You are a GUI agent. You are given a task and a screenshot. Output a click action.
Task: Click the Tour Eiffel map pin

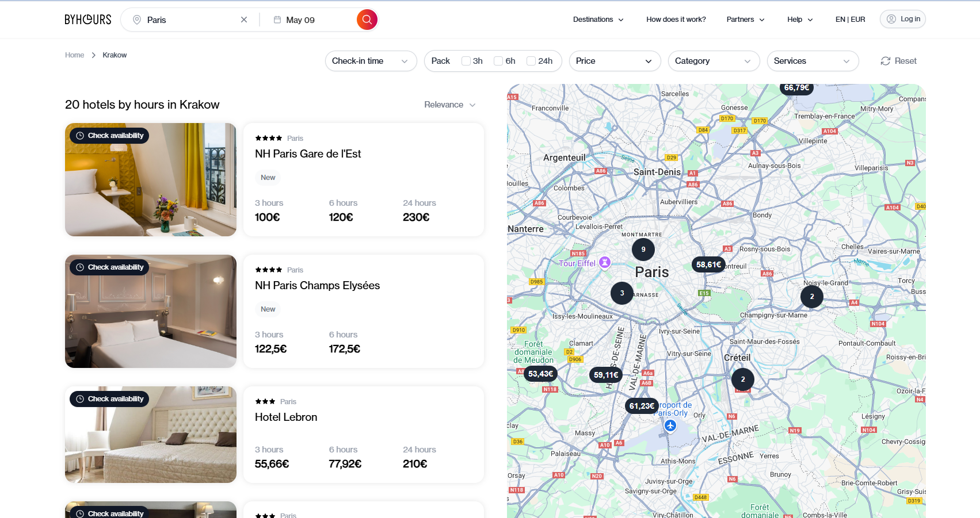point(604,263)
